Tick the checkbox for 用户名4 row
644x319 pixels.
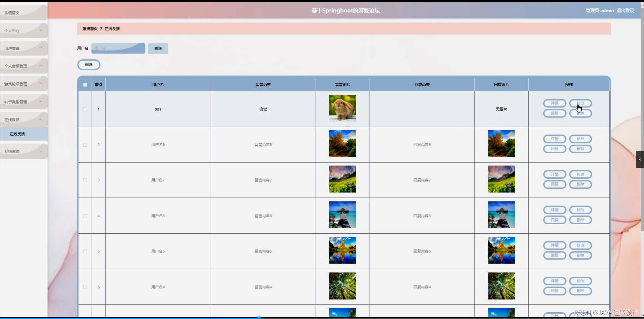[x=85, y=287]
